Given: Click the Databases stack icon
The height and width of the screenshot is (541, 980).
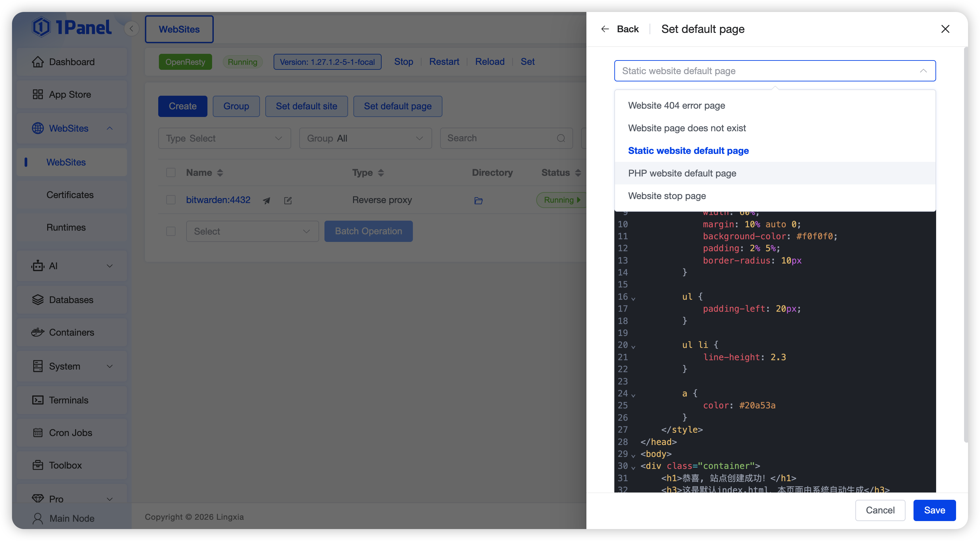Looking at the screenshot, I should point(38,300).
